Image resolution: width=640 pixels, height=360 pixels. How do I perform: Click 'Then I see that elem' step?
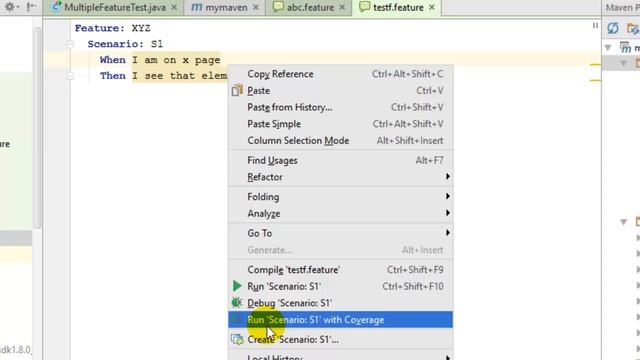tap(164, 76)
